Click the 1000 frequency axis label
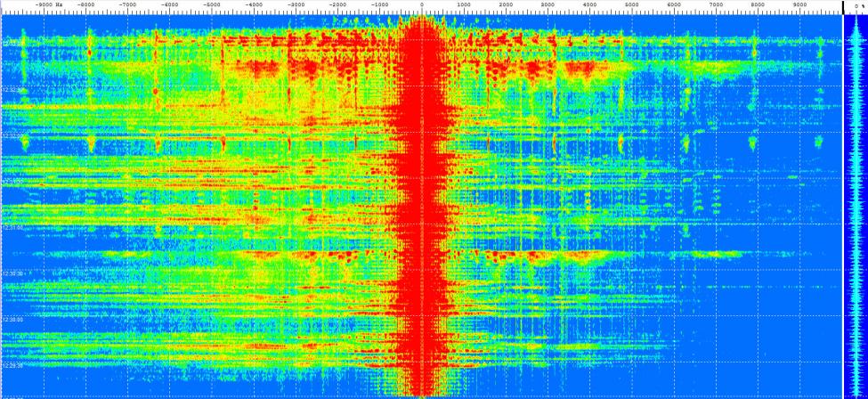 click(464, 4)
